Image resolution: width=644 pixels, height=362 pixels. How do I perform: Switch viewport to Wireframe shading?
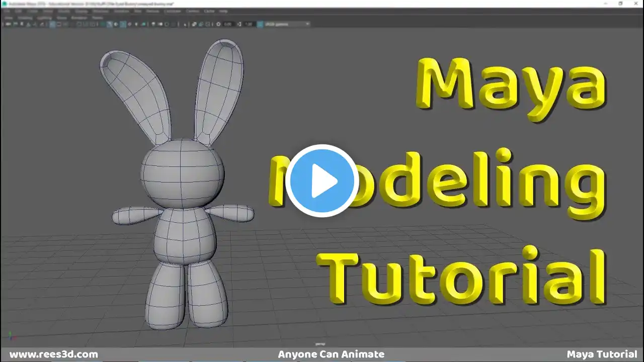[x=104, y=24]
